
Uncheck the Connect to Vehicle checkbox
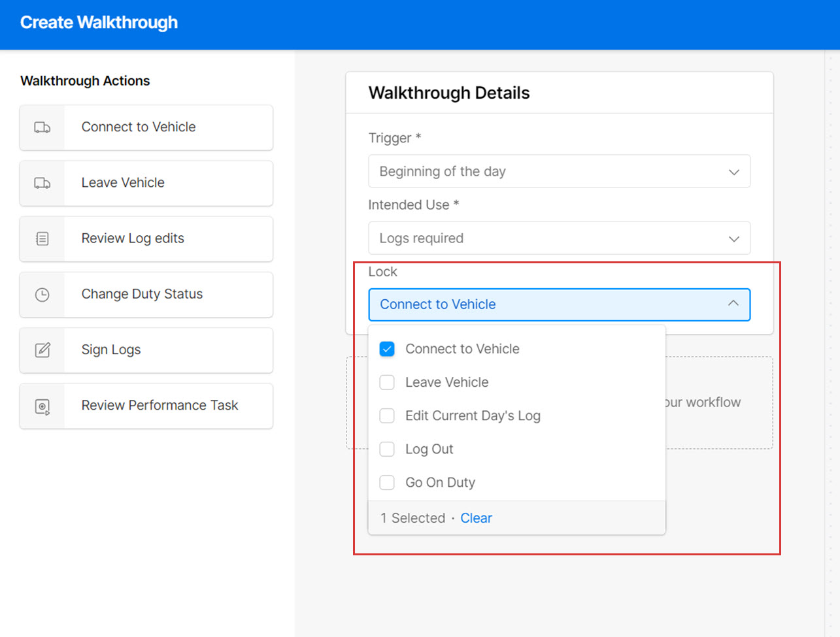point(387,349)
